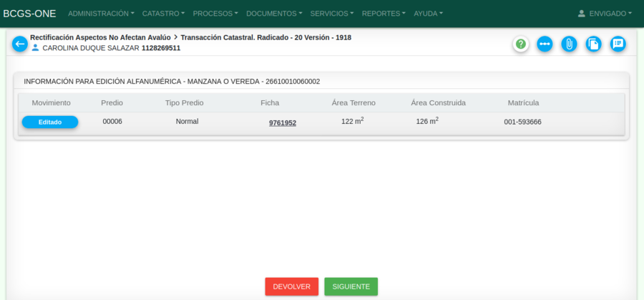This screenshot has width=644, height=300.
Task: Expand the ADMINISTRACIÓN dropdown menu
Action: tap(101, 14)
